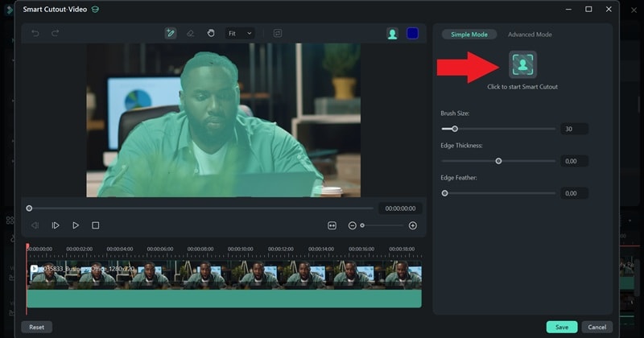Close the Smart Cutout-Video window

coord(609,9)
